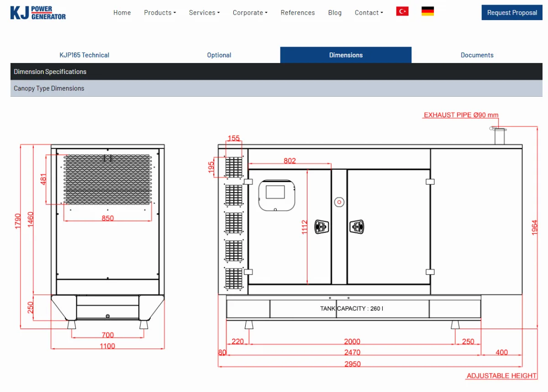
Task: Open the Documents tab
Action: click(477, 55)
